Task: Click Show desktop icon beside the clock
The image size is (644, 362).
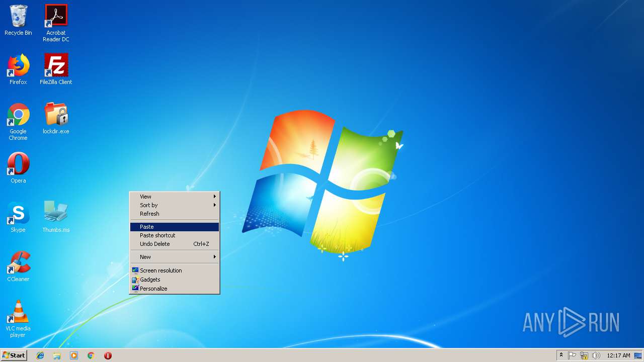Action: (x=638, y=355)
